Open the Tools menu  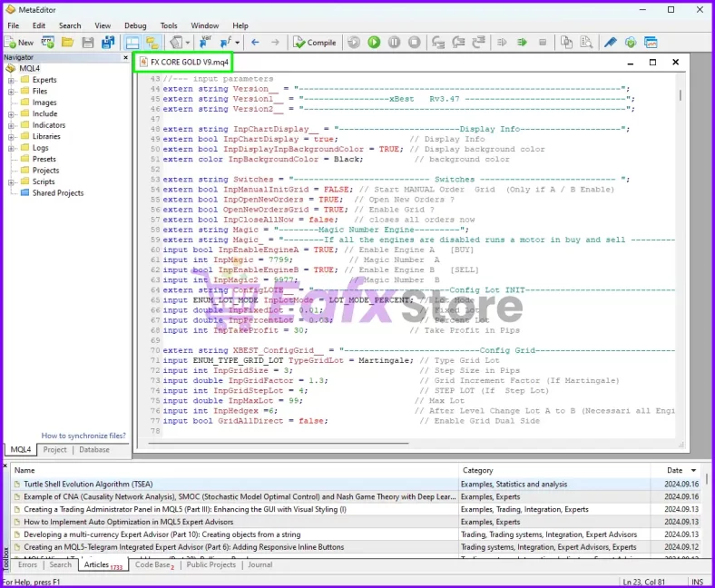(x=169, y=25)
